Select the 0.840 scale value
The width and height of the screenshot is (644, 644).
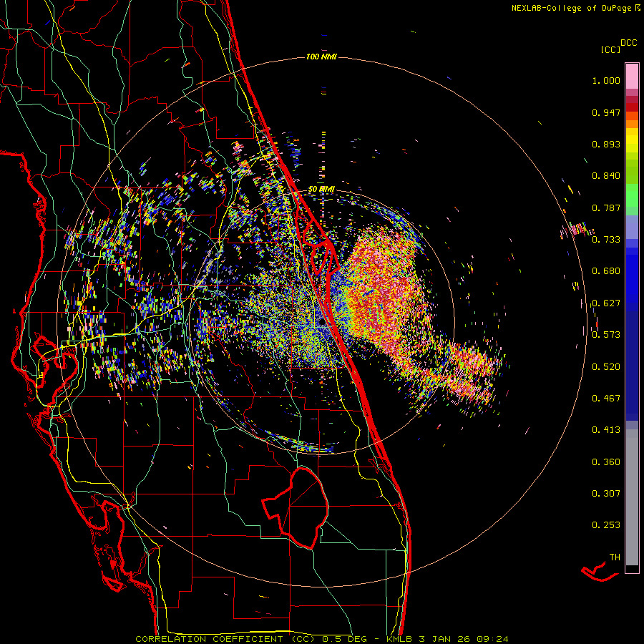click(606, 176)
